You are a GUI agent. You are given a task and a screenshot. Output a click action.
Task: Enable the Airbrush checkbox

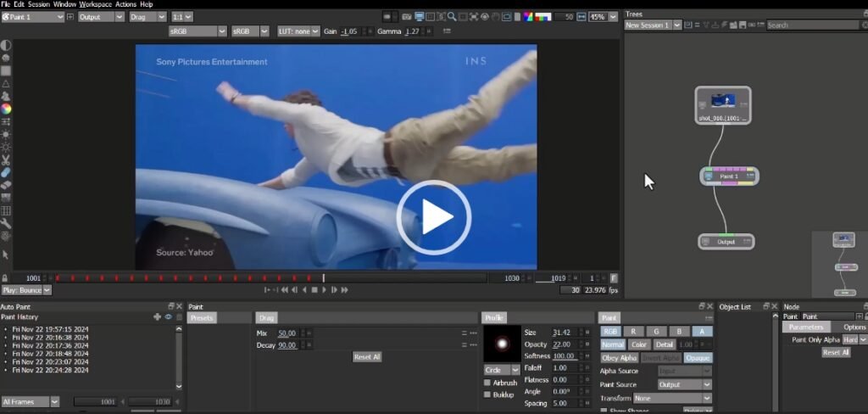pyautogui.click(x=487, y=383)
